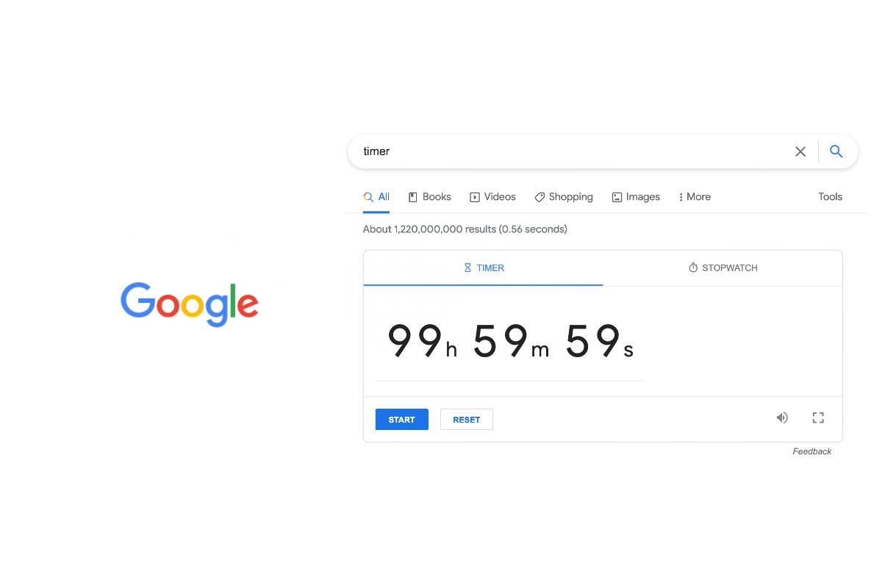The width and height of the screenshot is (882, 588).
Task: Clear the search box with the X
Action: (800, 151)
